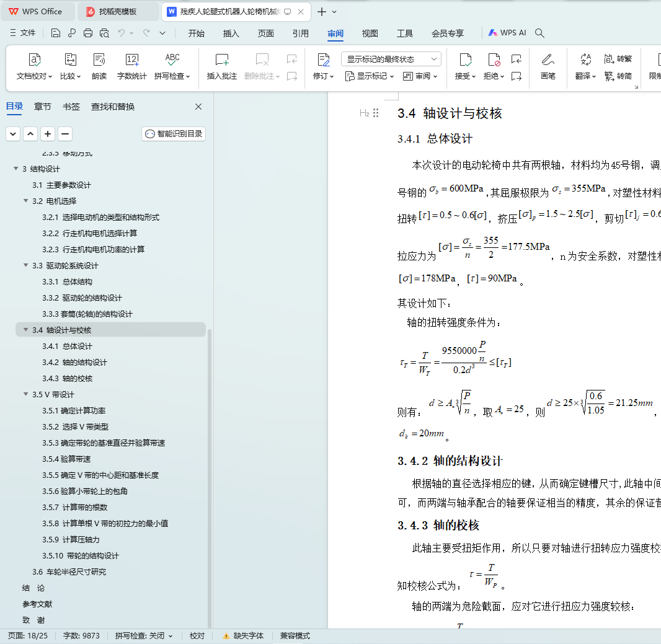Image resolution: width=661 pixels, height=644 pixels.
Task: Collapse the 3.5 V带设计 outline section
Action: (x=25, y=394)
